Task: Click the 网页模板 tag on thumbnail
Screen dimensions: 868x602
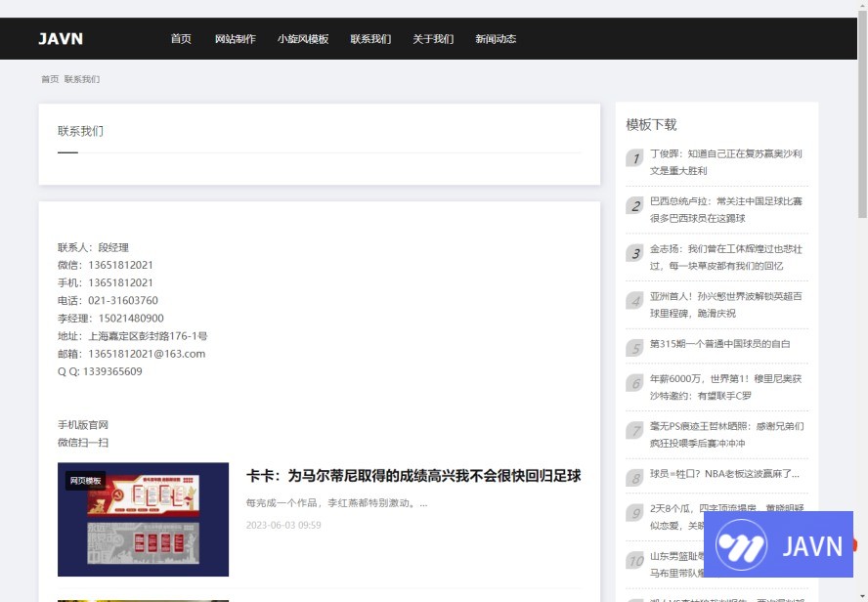Action: point(85,481)
